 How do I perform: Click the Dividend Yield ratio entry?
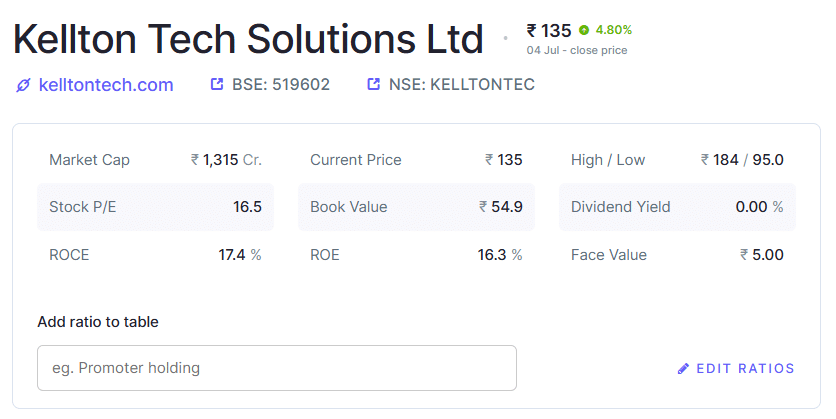click(x=677, y=207)
